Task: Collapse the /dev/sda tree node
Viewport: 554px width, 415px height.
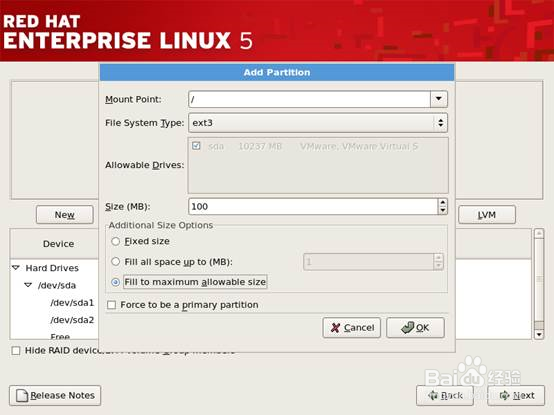Action: coord(28,285)
